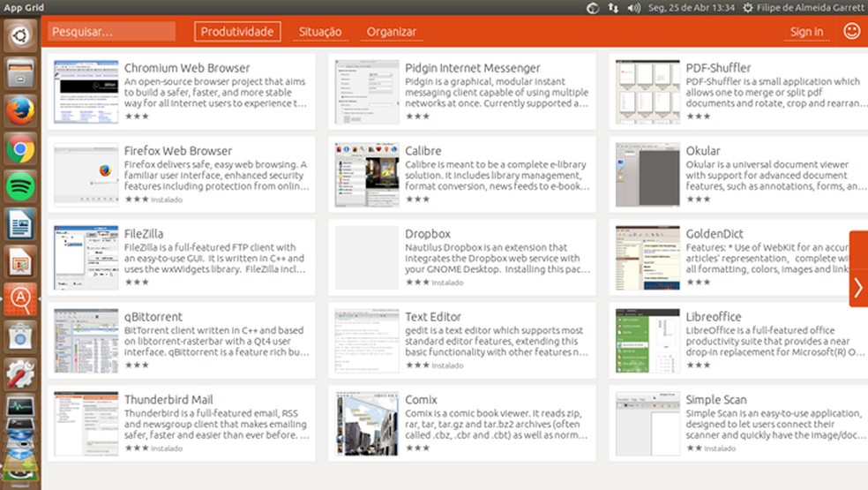Screen dimensions: 868x490
Task: Open the Libreoffice screenshot thumbnail
Action: pyautogui.click(x=647, y=340)
